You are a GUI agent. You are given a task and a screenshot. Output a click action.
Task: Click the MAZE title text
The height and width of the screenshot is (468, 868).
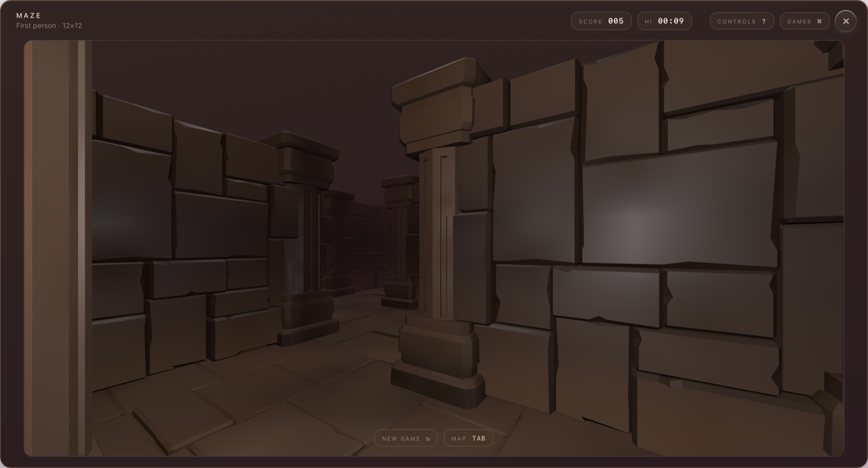click(x=29, y=15)
